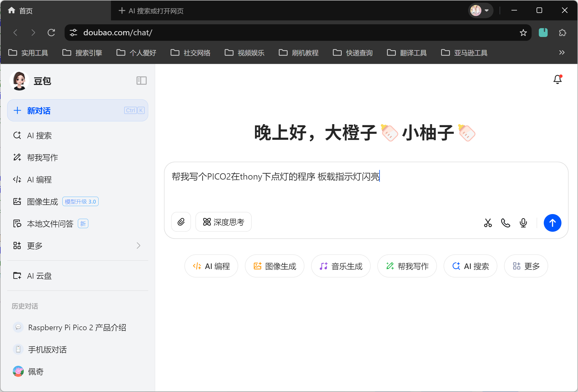Open the 搜索引擎 bookmark folder
Viewport: 578px width, 392px height.
[x=82, y=52]
